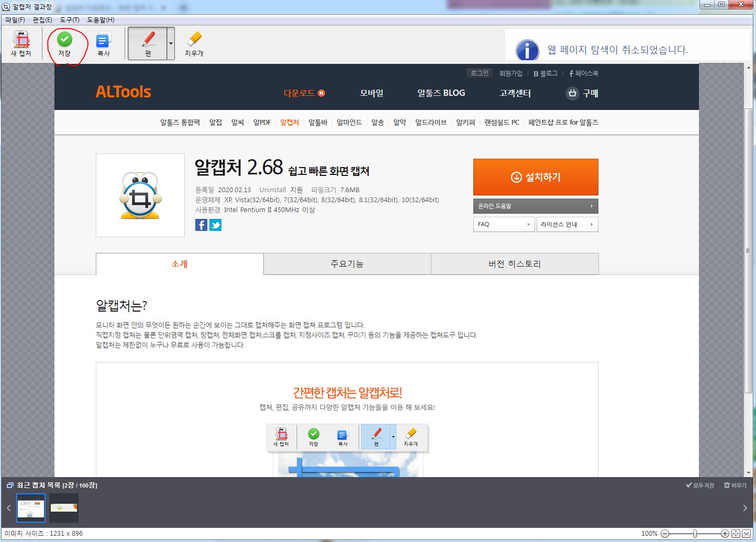Click the 블로그 link with B icon
Screen dimensions: 756x542
coord(545,73)
